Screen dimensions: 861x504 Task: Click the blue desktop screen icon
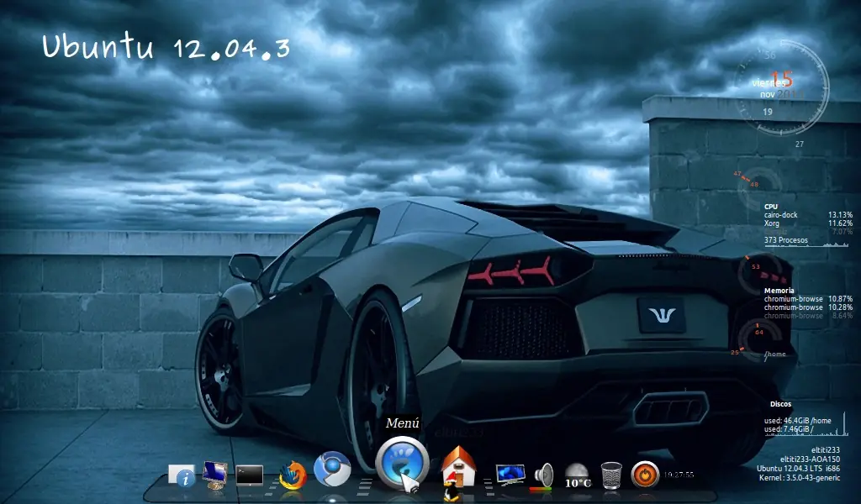tap(510, 475)
